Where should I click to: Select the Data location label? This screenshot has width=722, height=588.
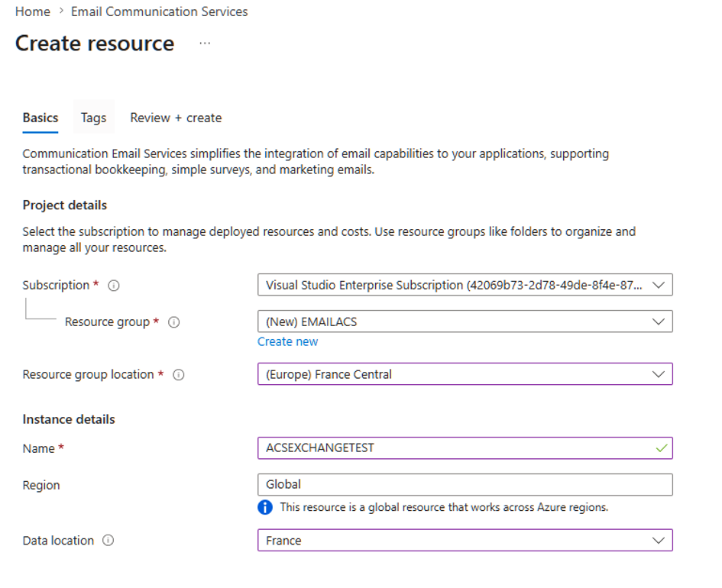click(x=58, y=541)
